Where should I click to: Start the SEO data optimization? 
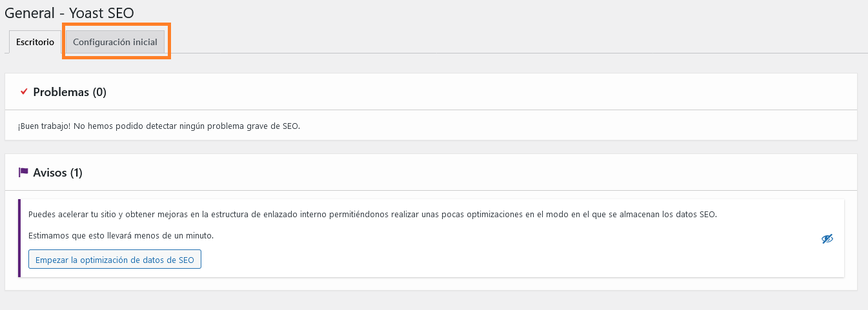click(115, 260)
